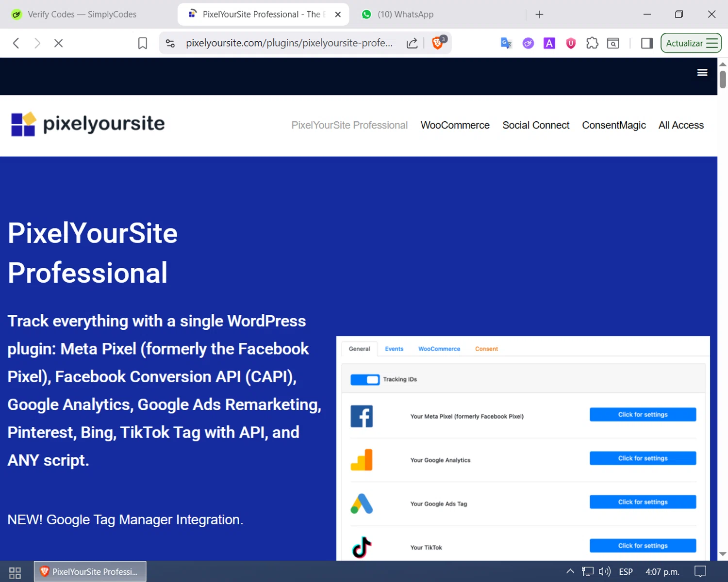
Task: Select the General tab in plugin preview
Action: coord(359,349)
